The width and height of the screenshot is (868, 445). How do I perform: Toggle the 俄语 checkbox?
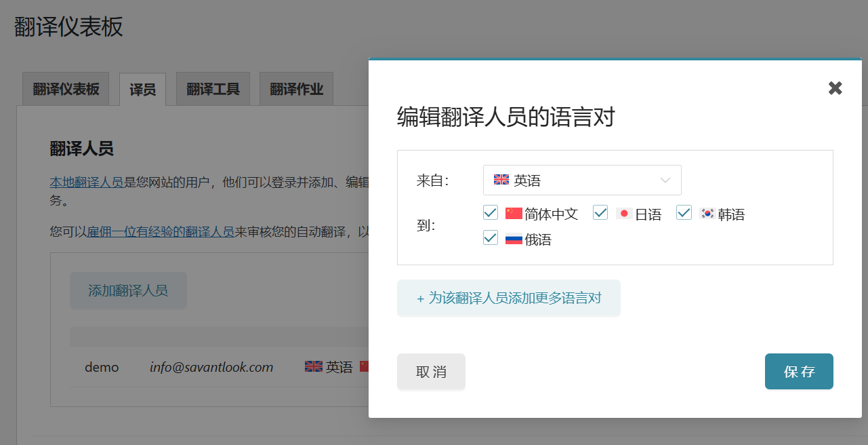[491, 238]
